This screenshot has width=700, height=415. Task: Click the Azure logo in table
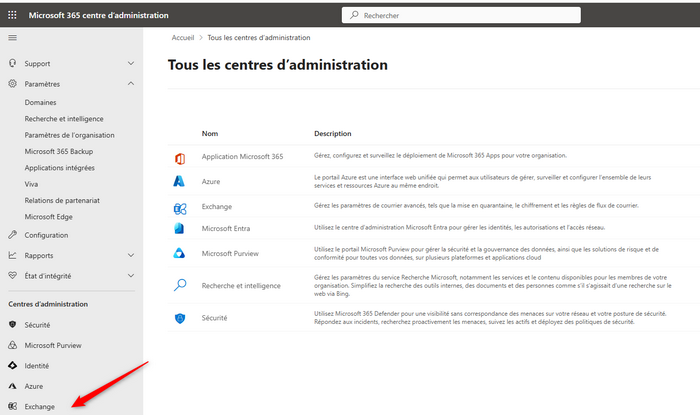179,181
